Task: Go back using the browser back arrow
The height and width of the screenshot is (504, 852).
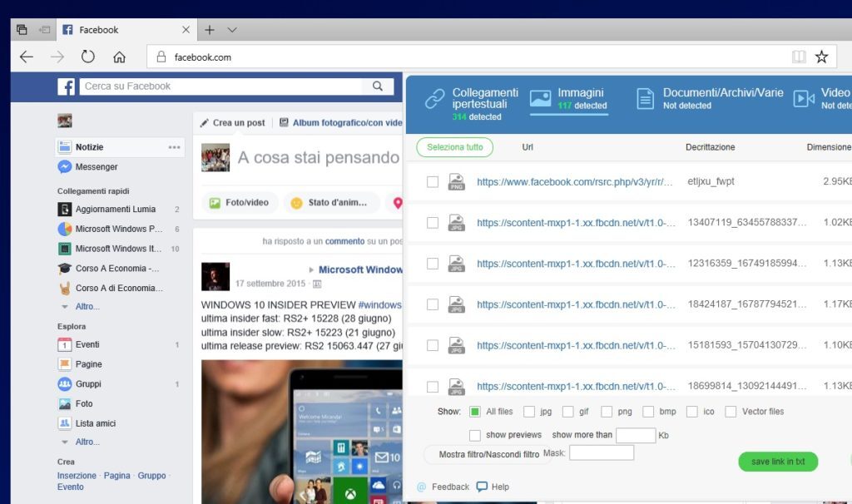Action: [x=26, y=57]
